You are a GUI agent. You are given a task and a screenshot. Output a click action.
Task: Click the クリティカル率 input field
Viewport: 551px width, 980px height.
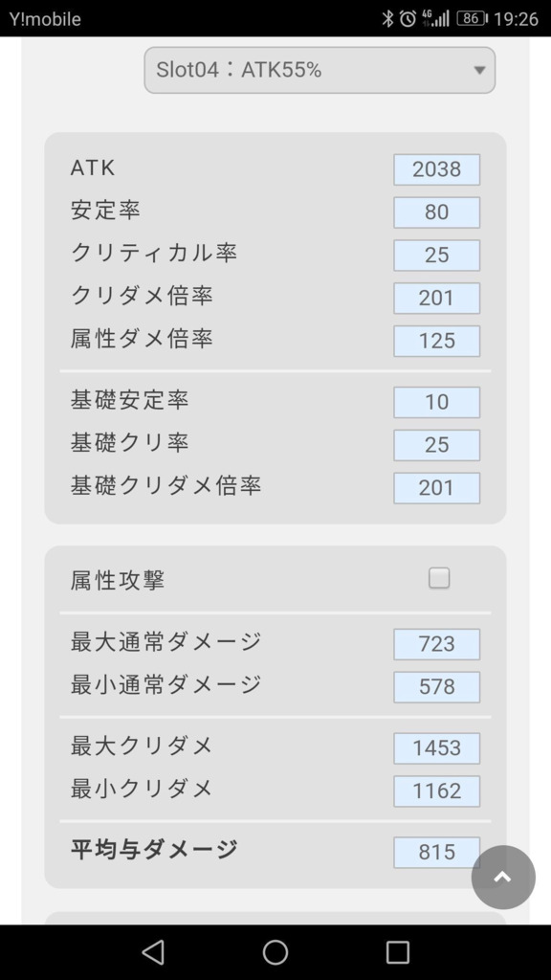tap(436, 255)
